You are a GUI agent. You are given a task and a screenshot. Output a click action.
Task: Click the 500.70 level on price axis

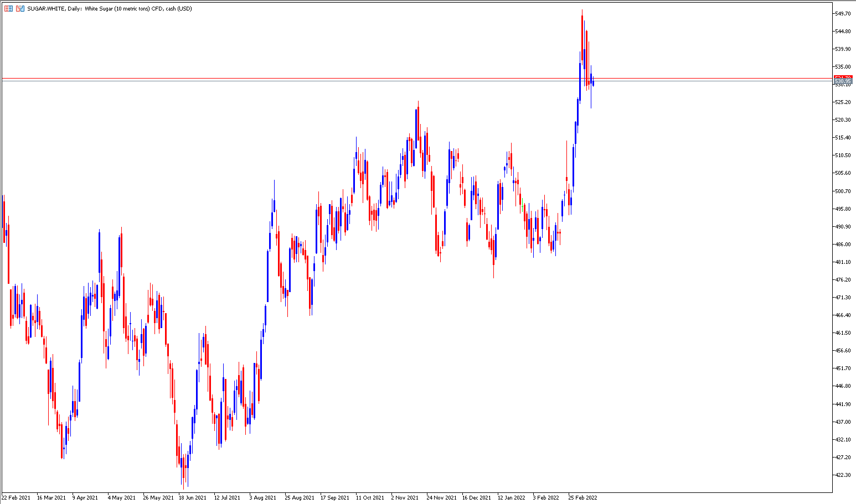click(842, 191)
